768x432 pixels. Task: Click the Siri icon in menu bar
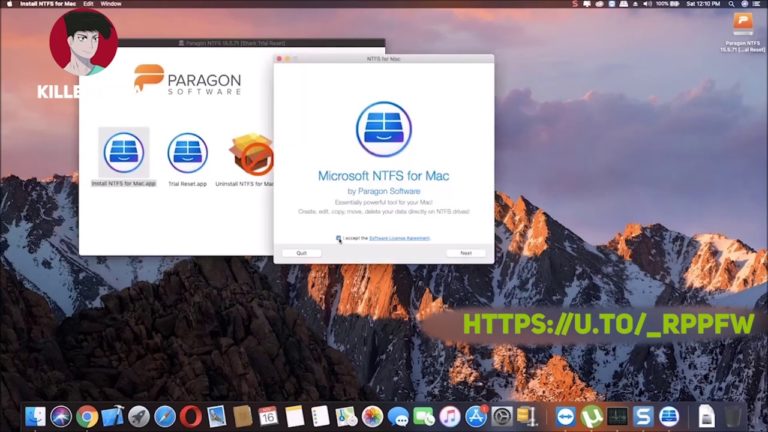click(744, 4)
